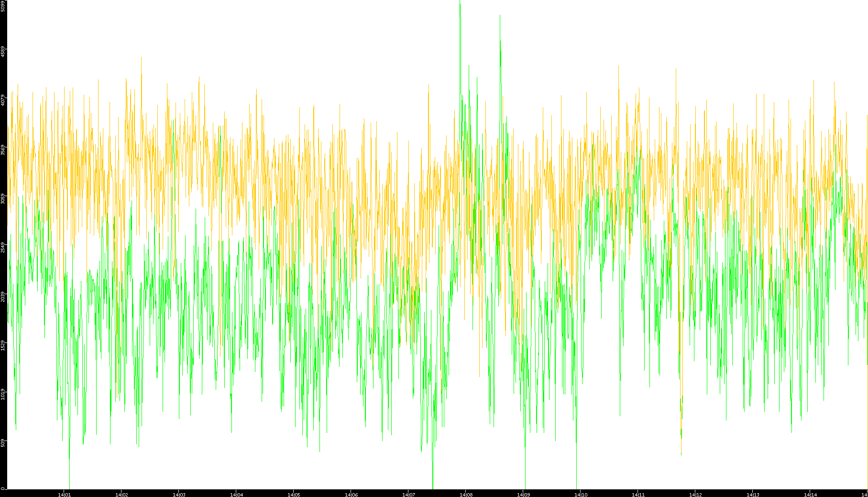The width and height of the screenshot is (868, 497).
Task: Click the 2039 y-axis label
Action: (x=3, y=296)
